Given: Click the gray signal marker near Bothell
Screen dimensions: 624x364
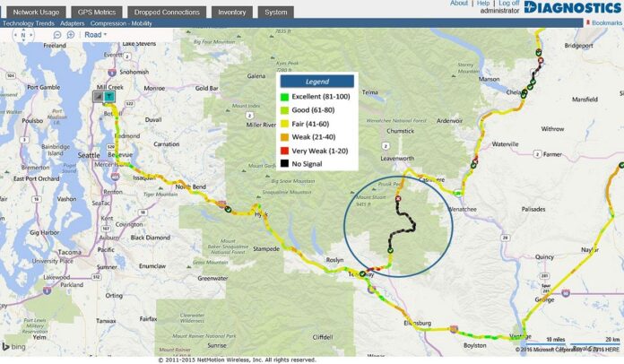Looking at the screenshot, I should [98, 95].
